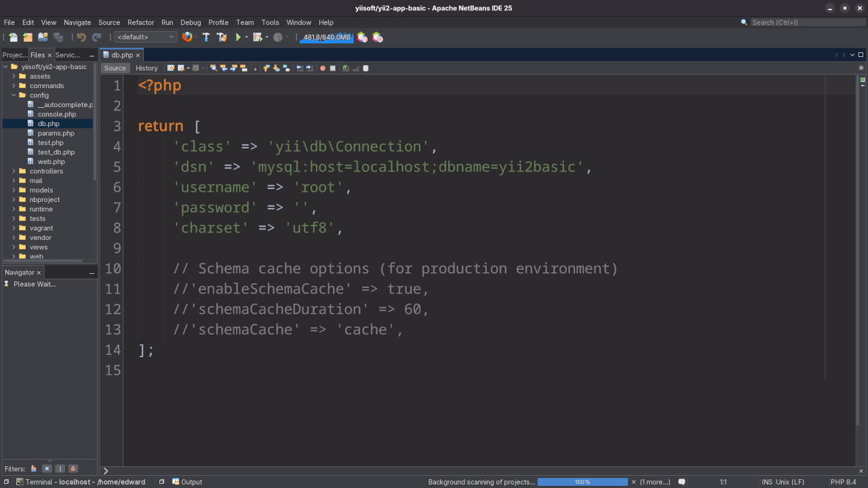Click the Undo arrow icon
The image size is (868, 488).
(x=81, y=37)
